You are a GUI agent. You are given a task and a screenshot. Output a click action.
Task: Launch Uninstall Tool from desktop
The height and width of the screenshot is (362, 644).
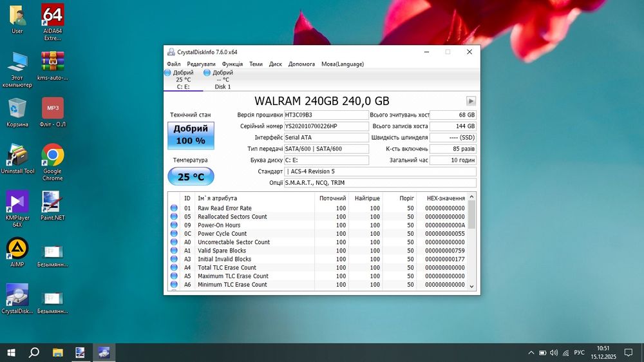coord(17,159)
